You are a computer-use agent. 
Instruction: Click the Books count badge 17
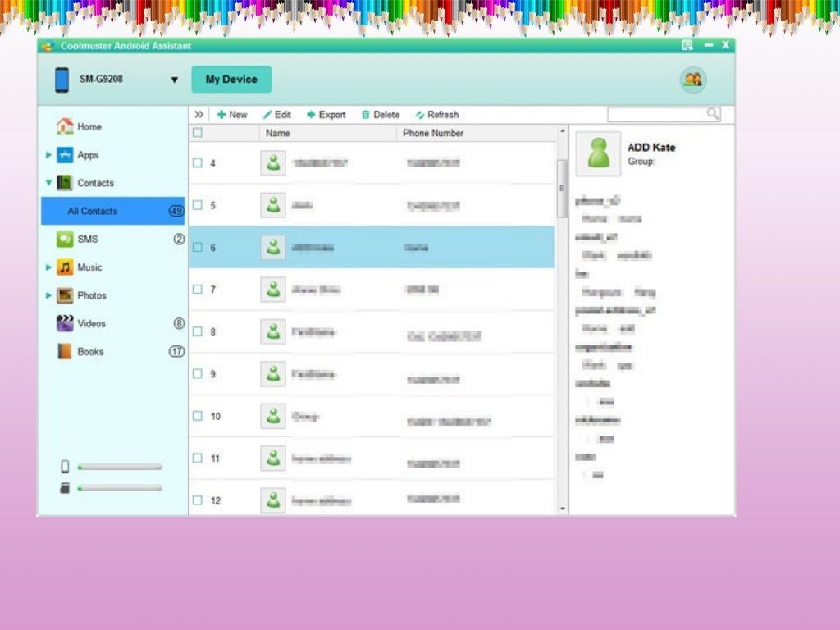coord(176,351)
